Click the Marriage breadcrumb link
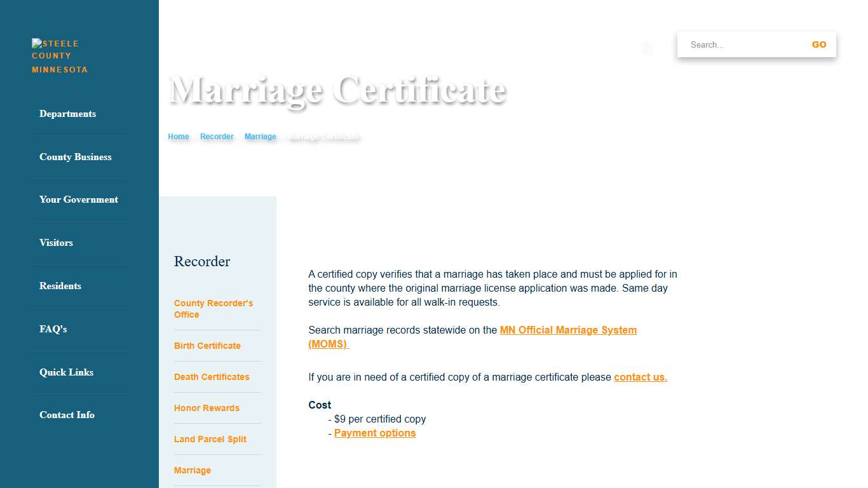 [x=261, y=137]
